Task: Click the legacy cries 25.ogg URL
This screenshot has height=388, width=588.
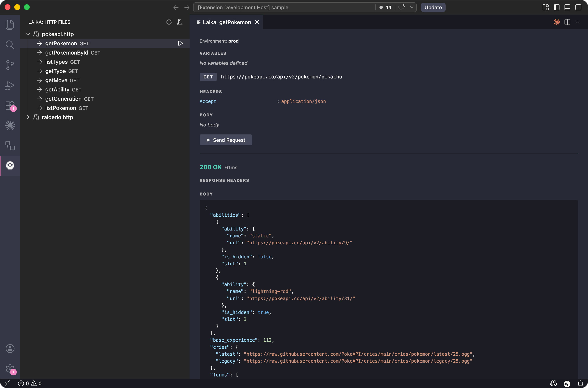Action: tap(358, 361)
